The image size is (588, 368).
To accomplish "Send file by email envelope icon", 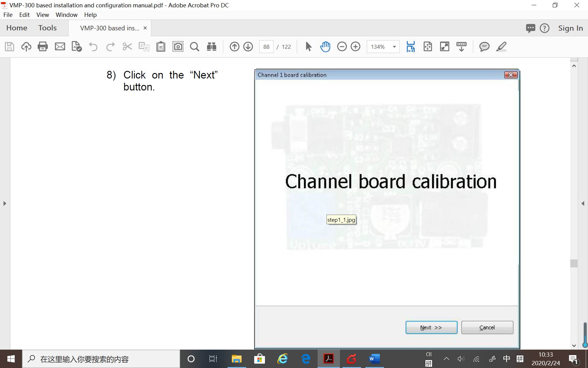I will coord(60,47).
